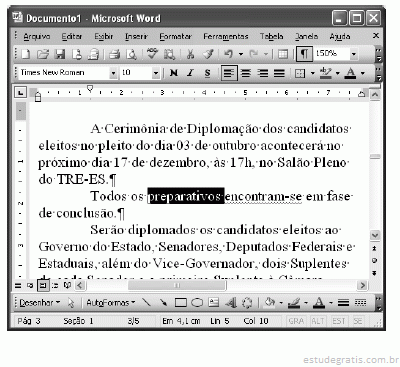
Task: Insert WordArt from drawing toolbar
Action: (x=231, y=303)
